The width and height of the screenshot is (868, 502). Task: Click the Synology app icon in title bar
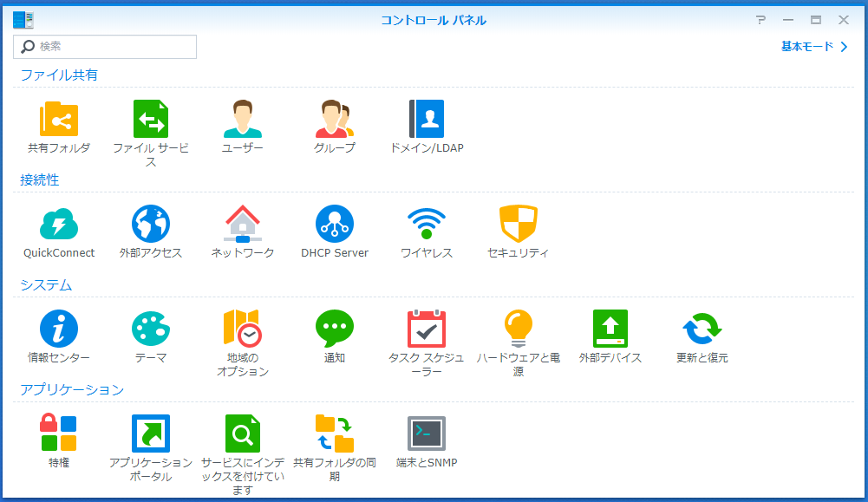click(23, 18)
